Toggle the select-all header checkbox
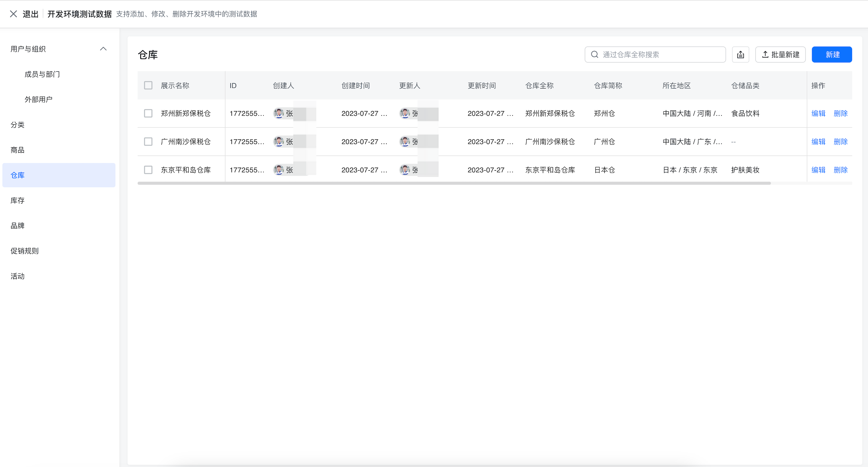The image size is (868, 467). click(148, 86)
